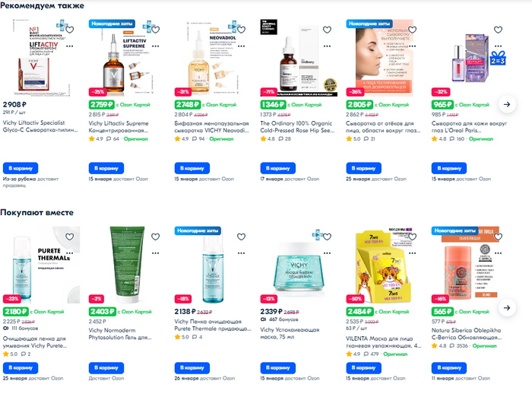Click heart icon on Vichy soothing mask
532x394 pixels.
click(327, 237)
